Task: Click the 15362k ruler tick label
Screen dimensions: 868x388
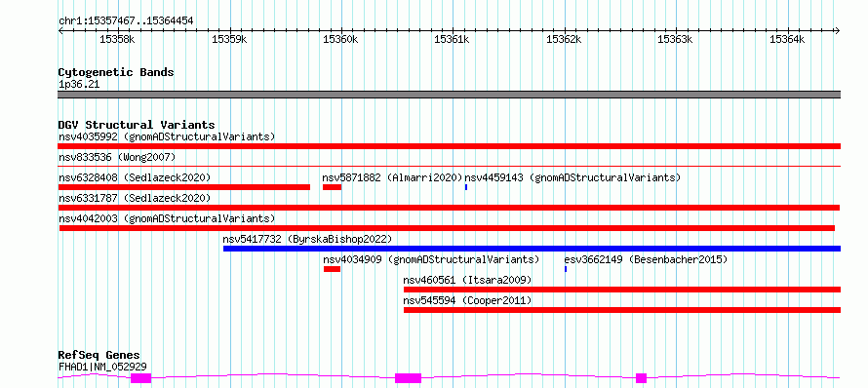Action: (564, 39)
